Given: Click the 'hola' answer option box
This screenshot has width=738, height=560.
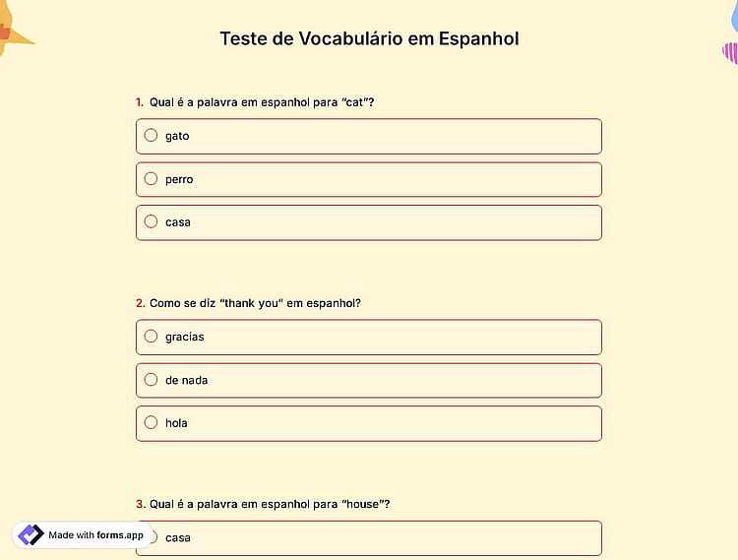Looking at the screenshot, I should pos(369,423).
